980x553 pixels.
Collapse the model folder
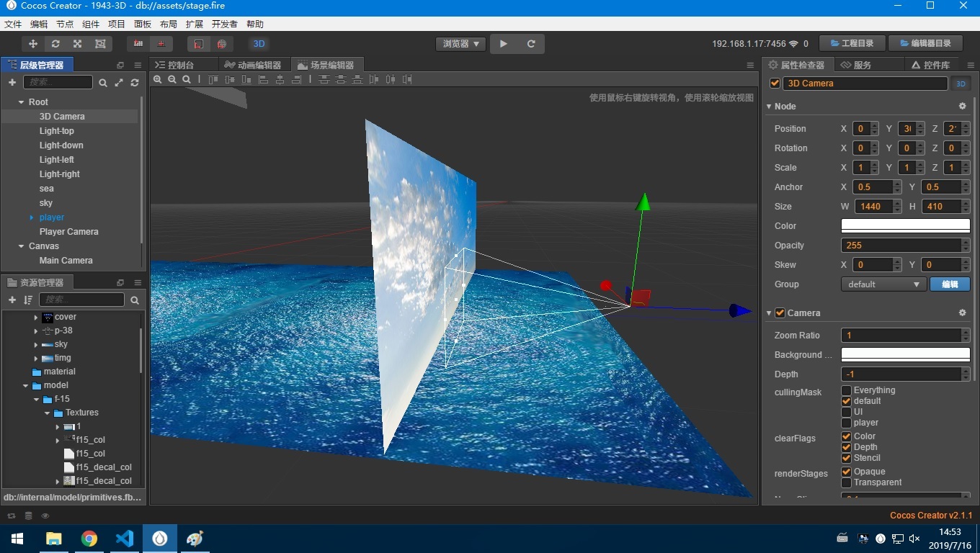[x=26, y=386]
